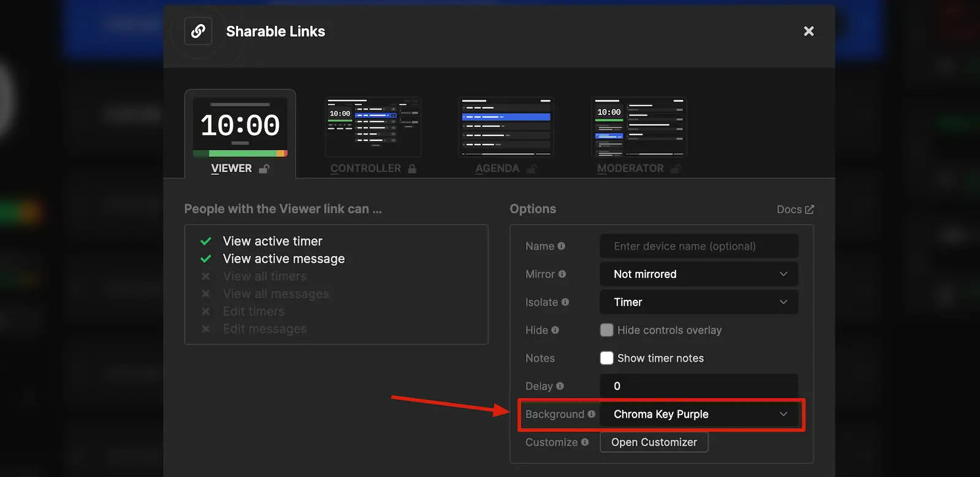Open the Isolate dropdown showing Timer

pos(699,302)
